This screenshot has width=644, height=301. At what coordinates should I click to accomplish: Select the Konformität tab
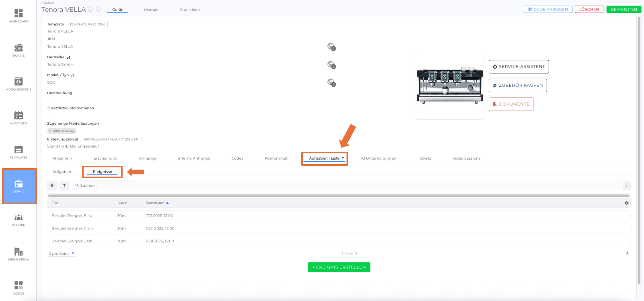click(x=276, y=159)
